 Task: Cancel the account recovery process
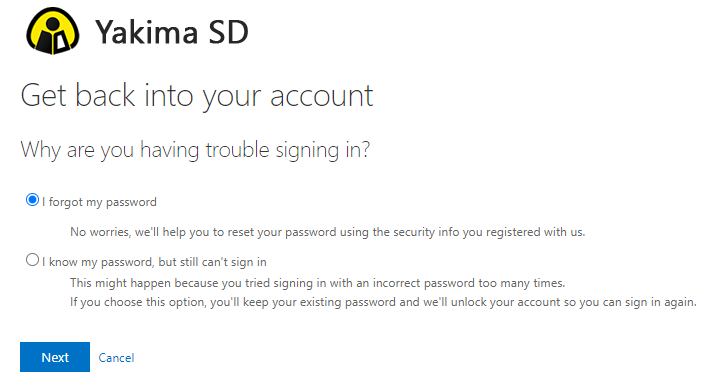[116, 358]
